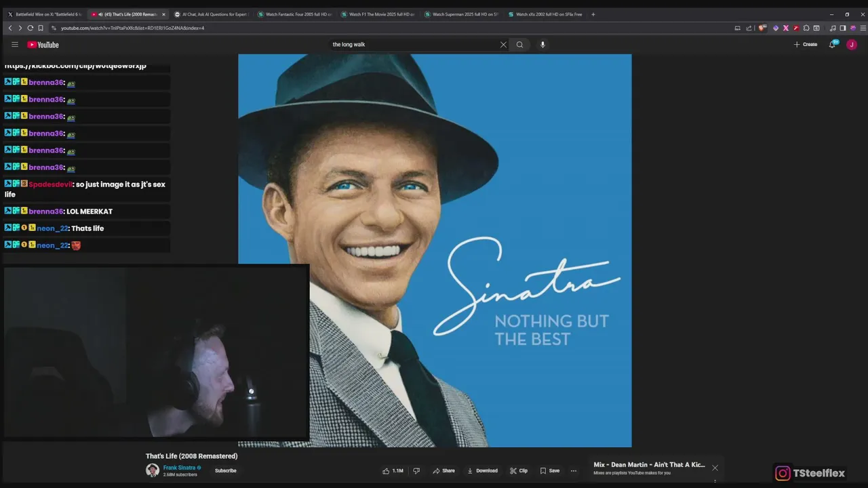Download the video
868x488 pixels.
pos(482,470)
